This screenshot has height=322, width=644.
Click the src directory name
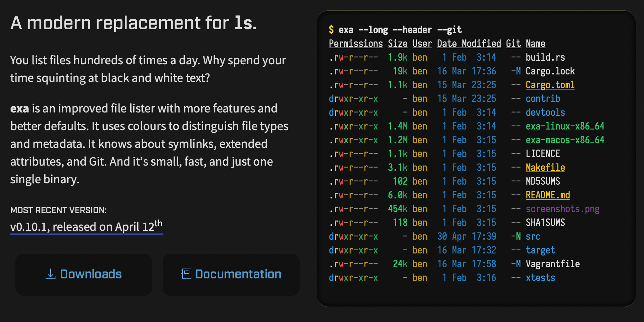click(x=533, y=236)
